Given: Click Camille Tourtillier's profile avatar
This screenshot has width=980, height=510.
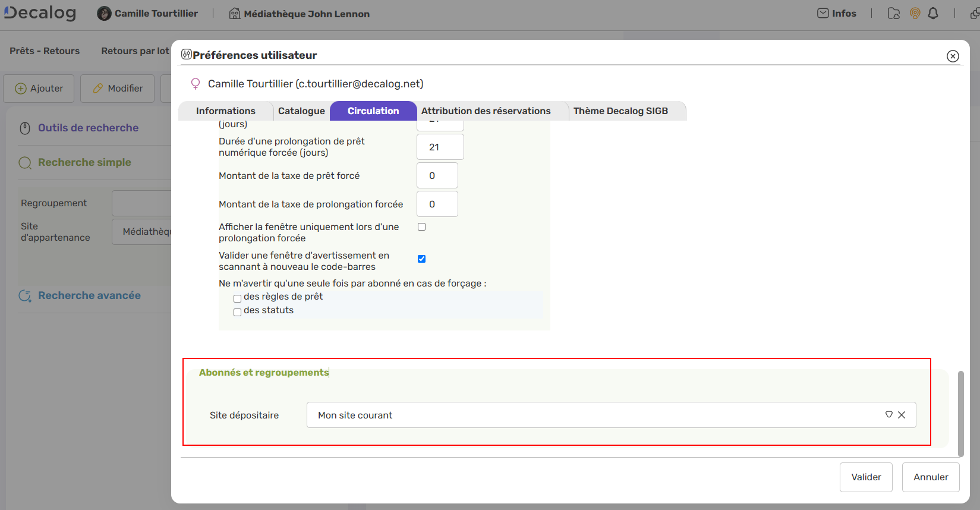Looking at the screenshot, I should pyautogui.click(x=104, y=14).
